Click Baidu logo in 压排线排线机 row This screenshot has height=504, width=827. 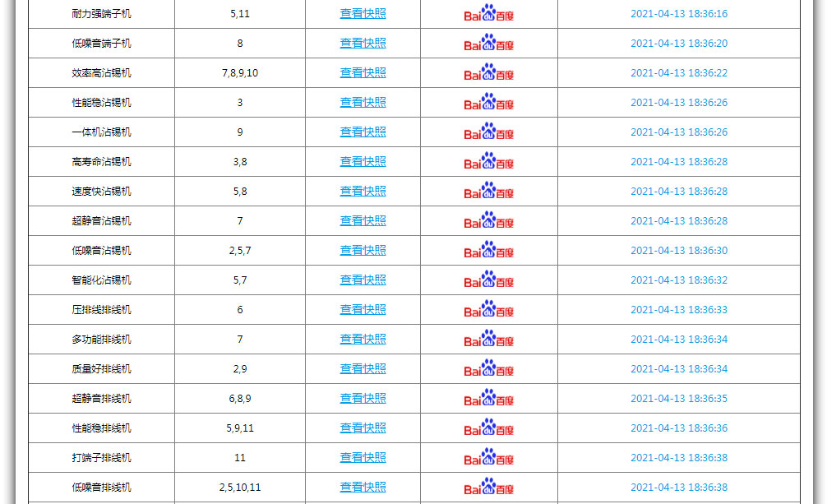tap(489, 309)
